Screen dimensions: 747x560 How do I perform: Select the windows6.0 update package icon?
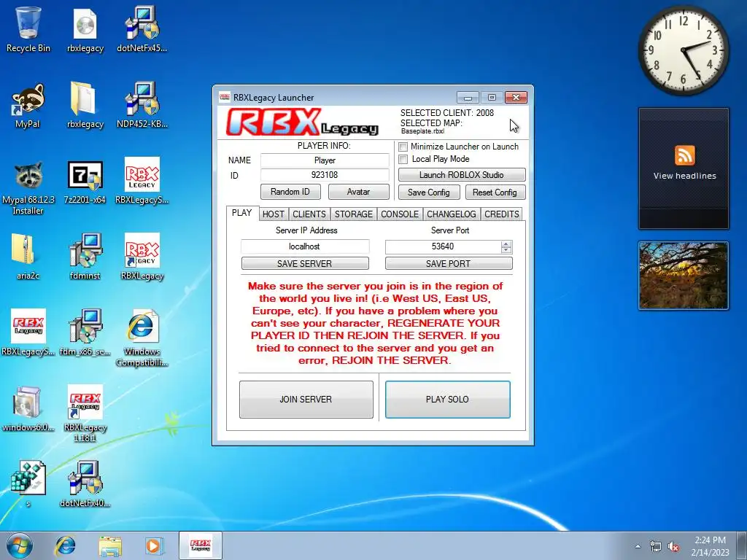coord(28,408)
